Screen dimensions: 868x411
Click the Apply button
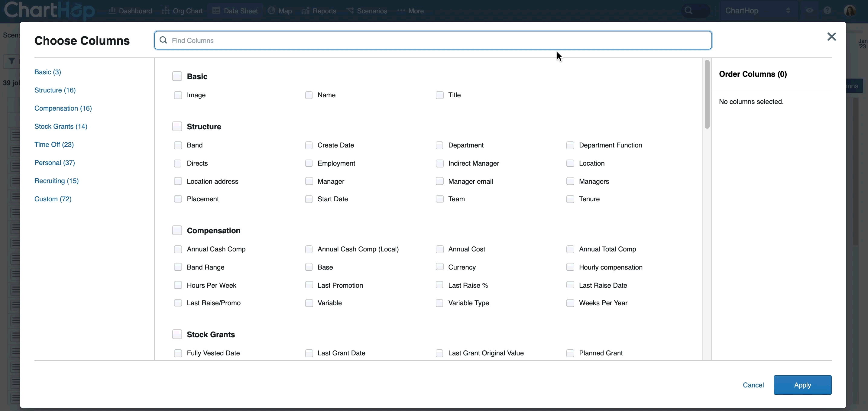[x=803, y=385]
